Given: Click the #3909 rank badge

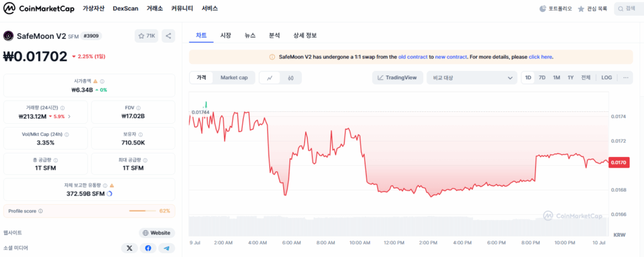Looking at the screenshot, I should (x=91, y=36).
